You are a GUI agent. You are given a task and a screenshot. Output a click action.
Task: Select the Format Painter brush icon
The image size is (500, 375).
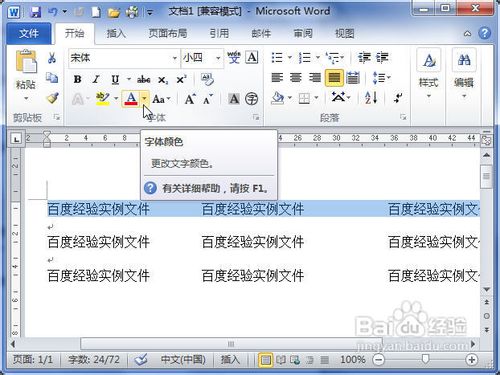[x=52, y=98]
